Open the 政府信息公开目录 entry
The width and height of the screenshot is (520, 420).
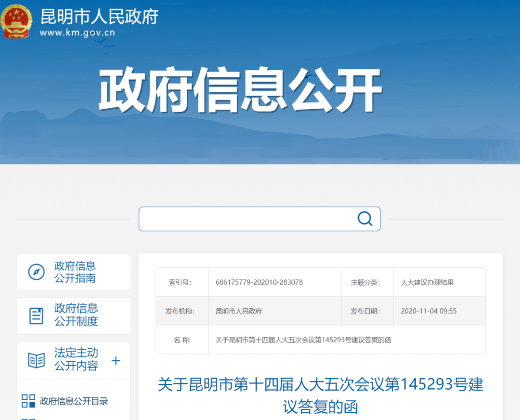pos(74,401)
